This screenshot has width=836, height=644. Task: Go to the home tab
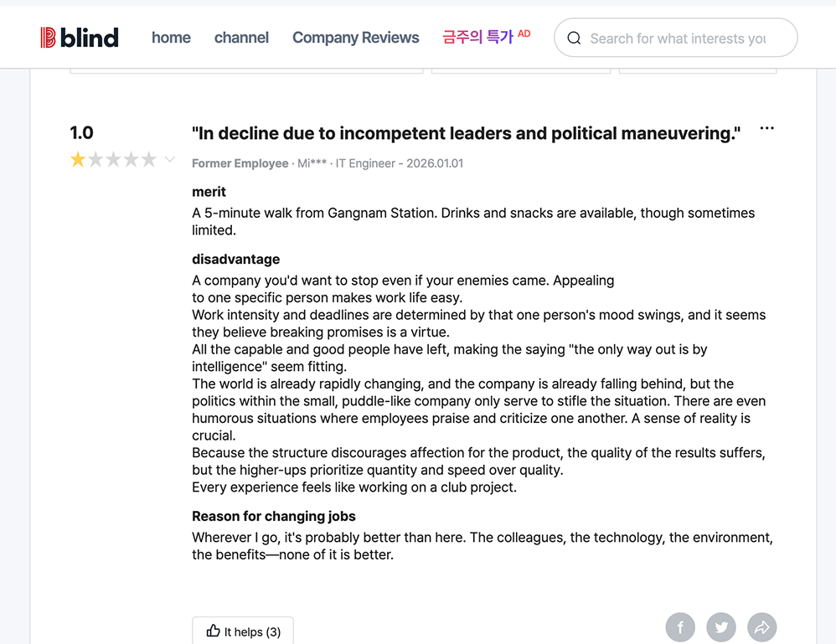171,38
